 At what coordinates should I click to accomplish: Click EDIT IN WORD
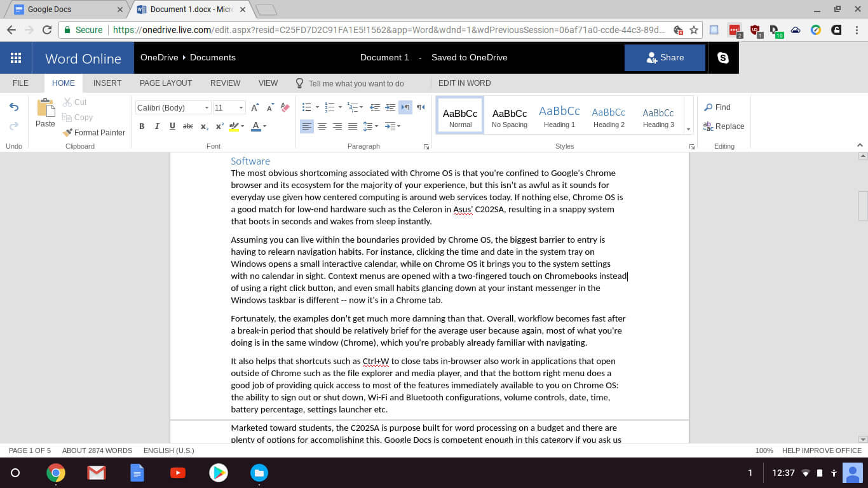[465, 83]
